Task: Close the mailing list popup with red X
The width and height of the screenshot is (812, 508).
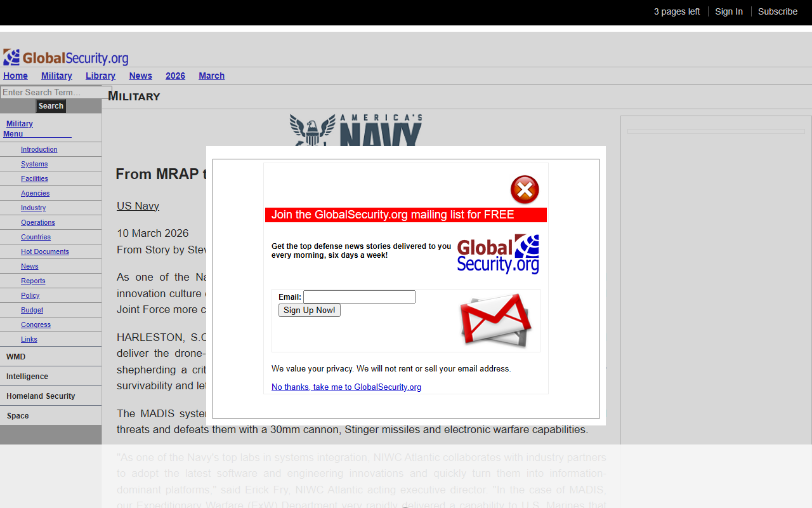Action: pyautogui.click(x=525, y=189)
